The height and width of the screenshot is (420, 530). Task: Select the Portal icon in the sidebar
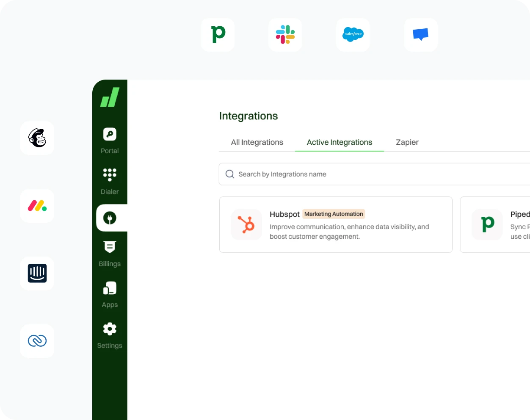(x=109, y=134)
